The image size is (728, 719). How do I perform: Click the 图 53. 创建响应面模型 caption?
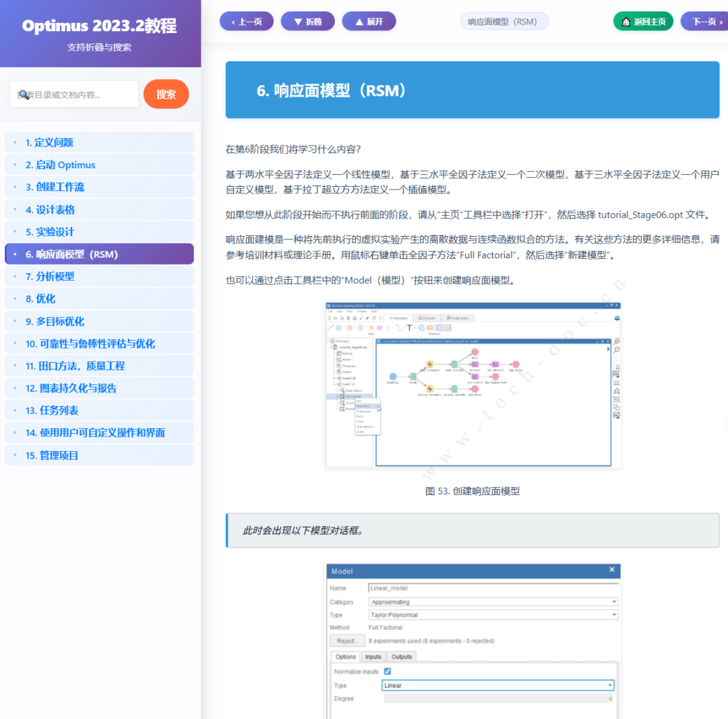[x=473, y=491]
